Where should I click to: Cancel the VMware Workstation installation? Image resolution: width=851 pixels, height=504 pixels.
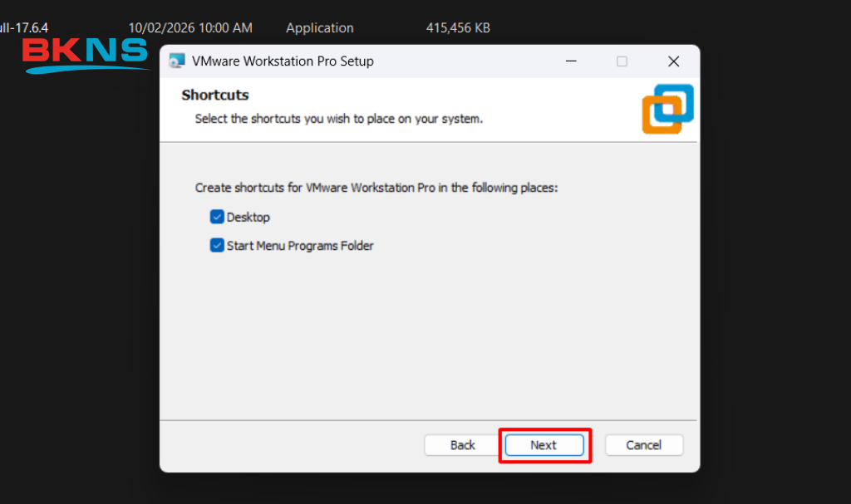pos(643,445)
